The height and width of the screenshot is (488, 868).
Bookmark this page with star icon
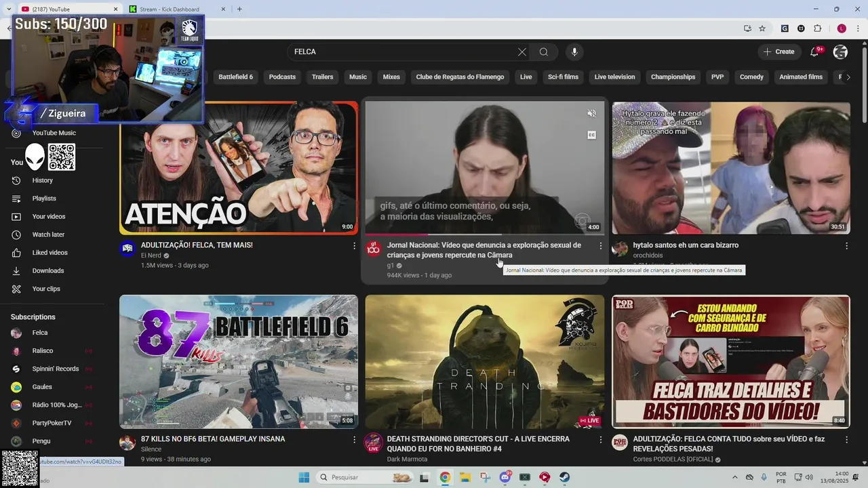point(762,28)
